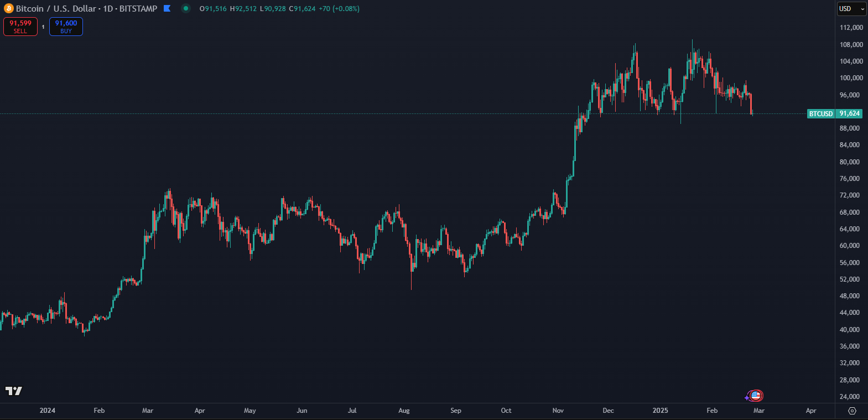Click the Dec label on time axis
868x420 pixels.
click(608, 411)
